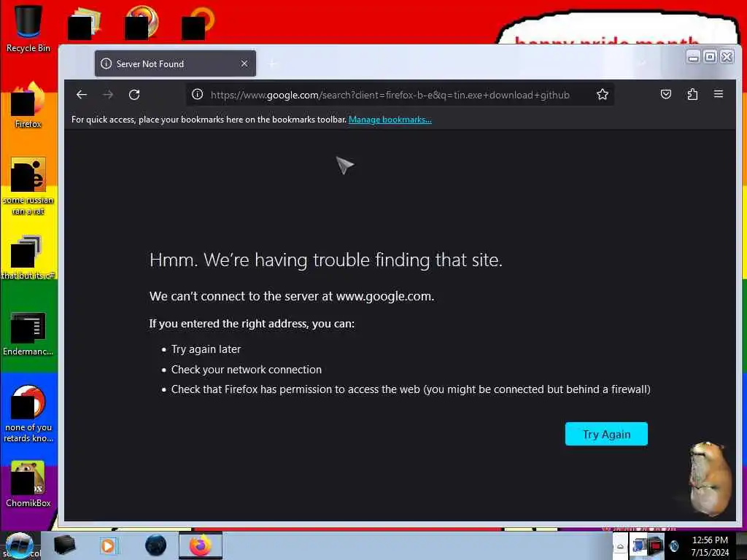
Task: Close the Server Not Found tab
Action: point(244,63)
